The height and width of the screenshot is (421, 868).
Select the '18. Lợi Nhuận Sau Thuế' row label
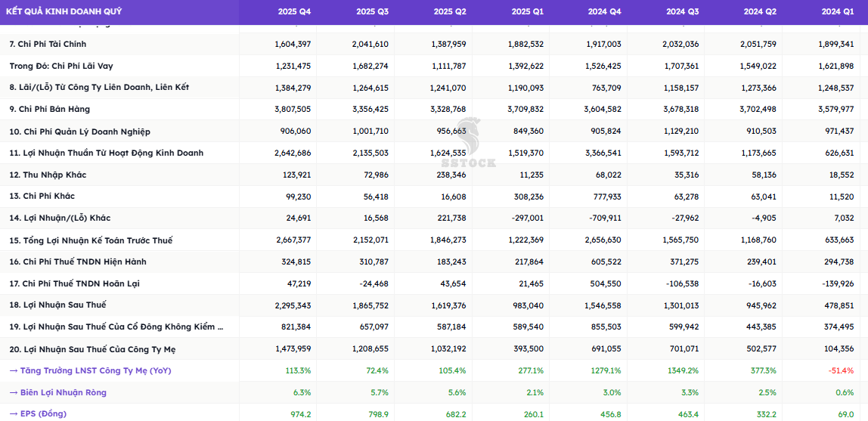(57, 305)
